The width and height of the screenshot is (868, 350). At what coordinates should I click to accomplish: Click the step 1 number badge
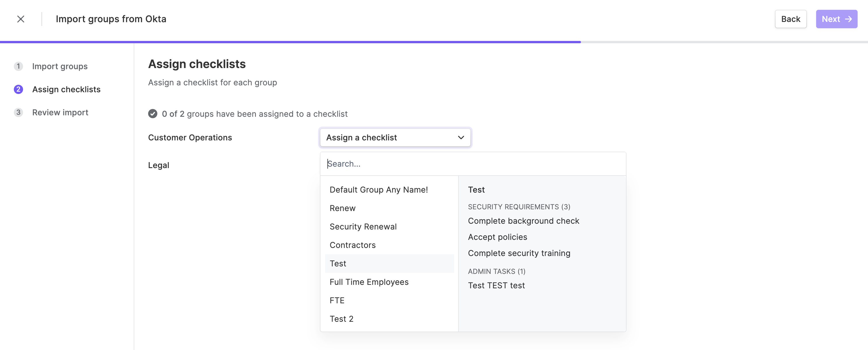18,66
